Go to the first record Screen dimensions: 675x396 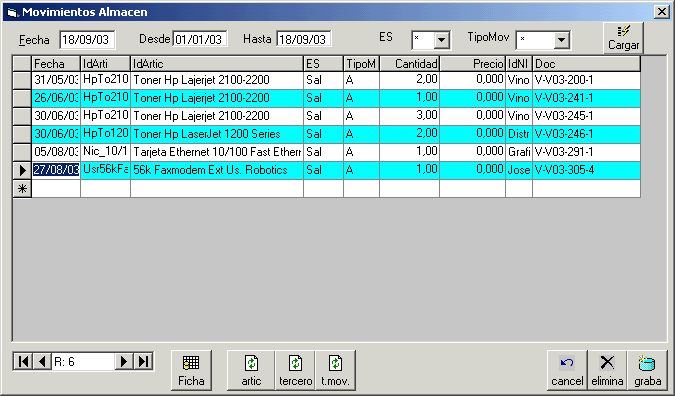tap(23, 362)
